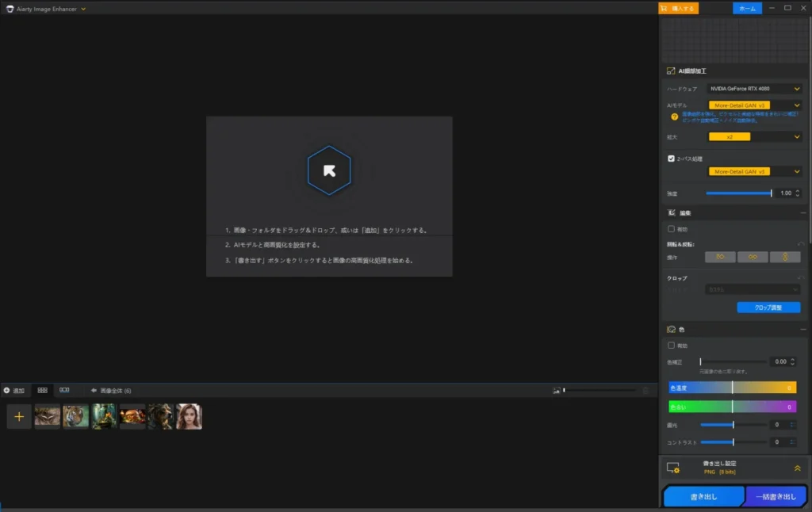
Task: Open the Aiarty Image Enhancer title menu arrow
Action: pos(83,9)
